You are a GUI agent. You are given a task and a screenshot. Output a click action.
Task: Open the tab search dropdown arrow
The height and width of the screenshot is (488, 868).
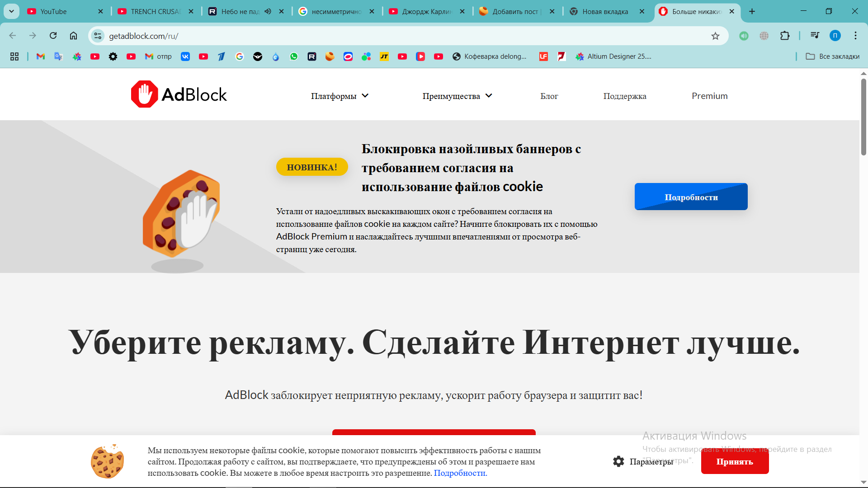11,11
